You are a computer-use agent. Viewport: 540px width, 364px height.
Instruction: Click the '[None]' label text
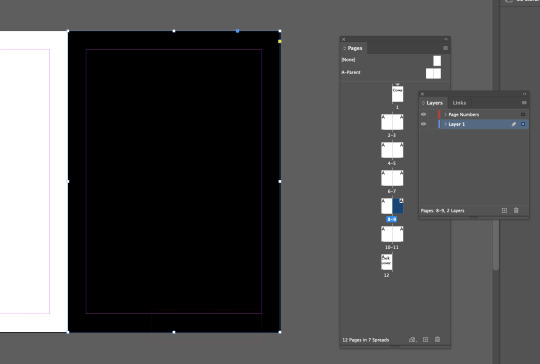point(348,60)
